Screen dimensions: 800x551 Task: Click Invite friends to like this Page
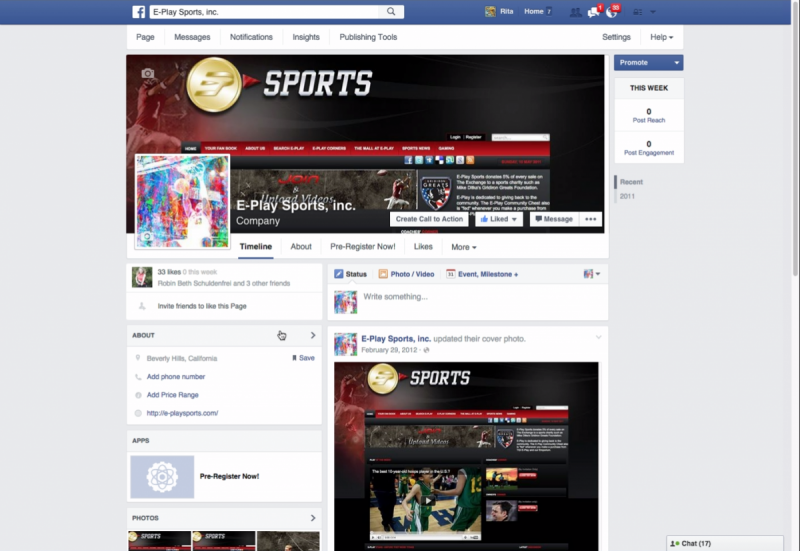pos(202,306)
